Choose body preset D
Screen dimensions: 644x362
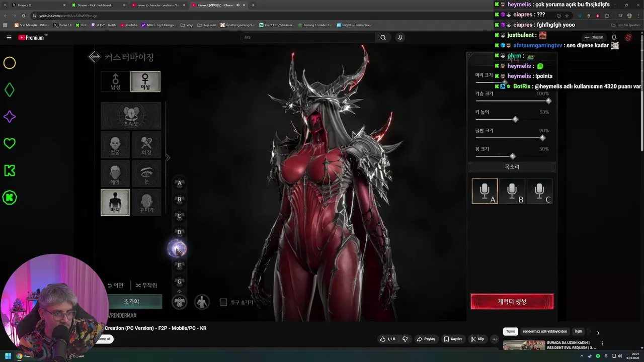coord(180,232)
